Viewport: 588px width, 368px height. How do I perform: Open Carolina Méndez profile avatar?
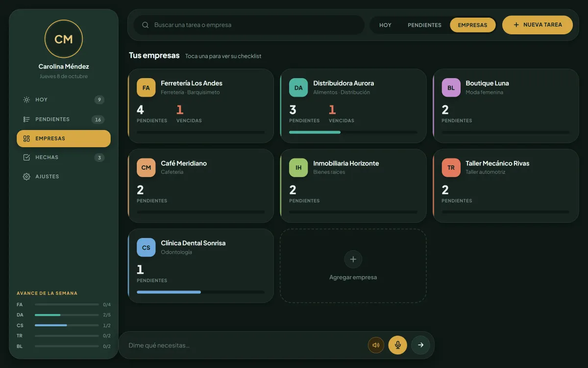coord(64,39)
